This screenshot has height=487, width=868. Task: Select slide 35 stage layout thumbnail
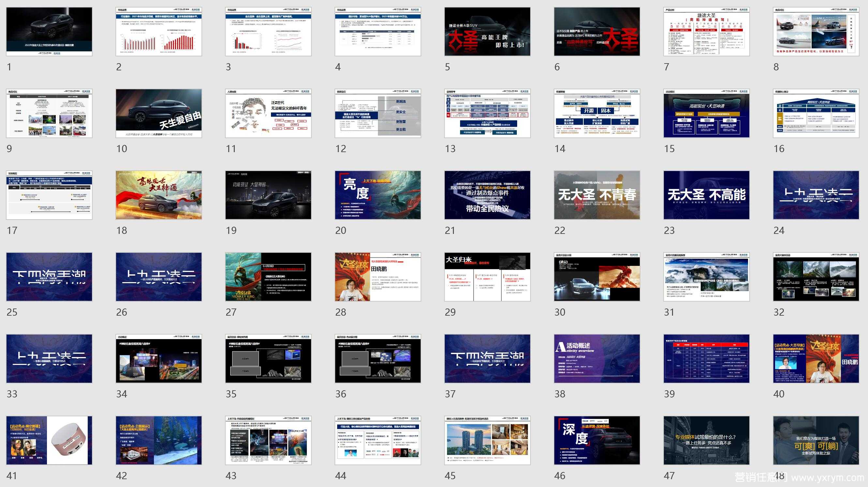point(268,359)
